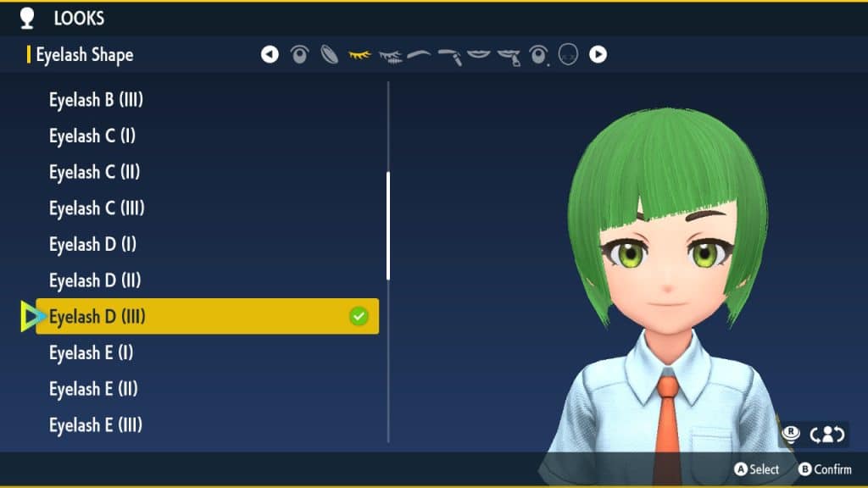Click the LOOKS title text
The width and height of the screenshot is (868, 488).
(x=79, y=19)
